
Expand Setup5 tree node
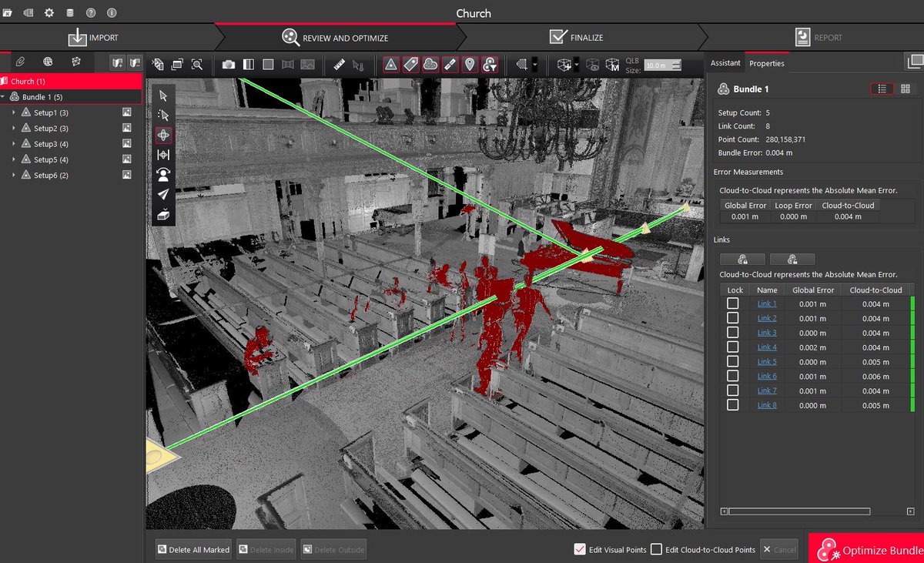coord(14,159)
